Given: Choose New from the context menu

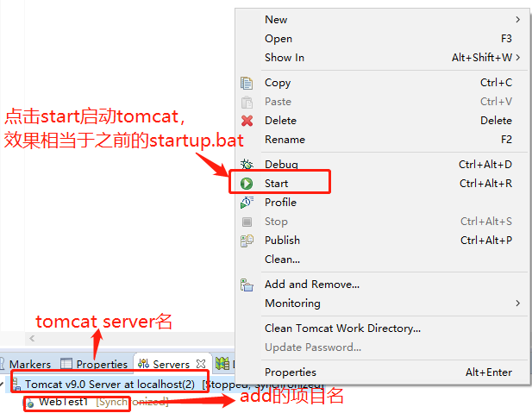Looking at the screenshot, I should pos(383,20).
